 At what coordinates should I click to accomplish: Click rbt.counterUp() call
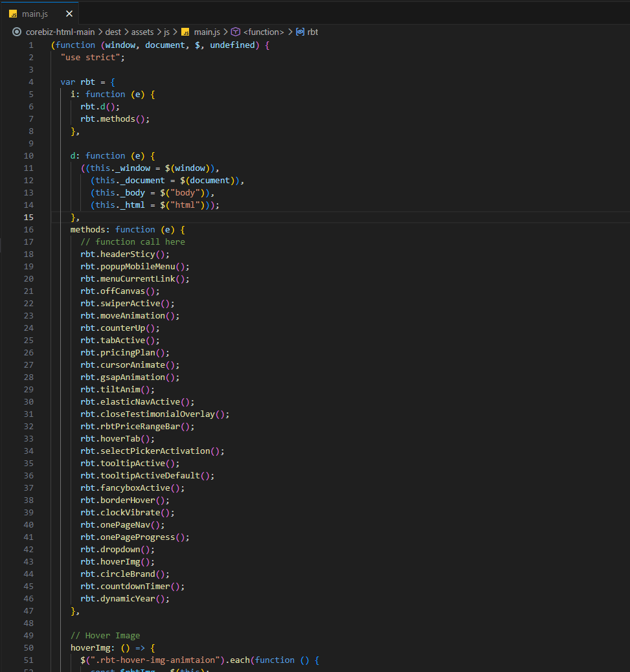pyautogui.click(x=120, y=328)
